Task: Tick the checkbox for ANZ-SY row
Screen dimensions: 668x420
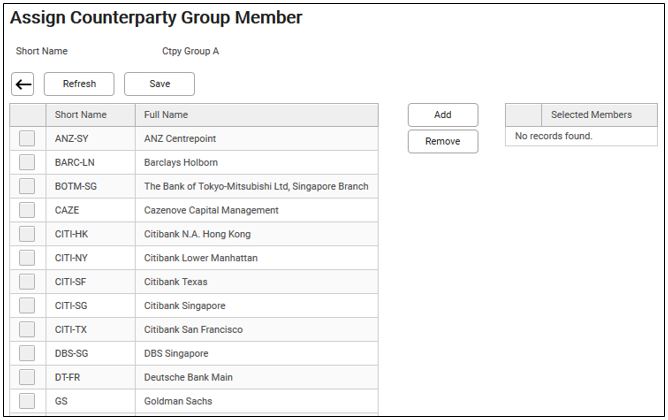Action: pos(27,139)
